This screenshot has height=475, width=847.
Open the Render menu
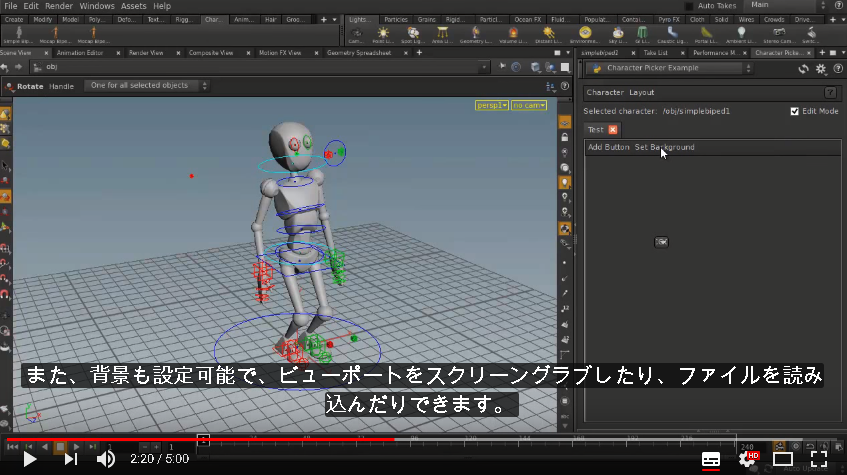[x=59, y=6]
